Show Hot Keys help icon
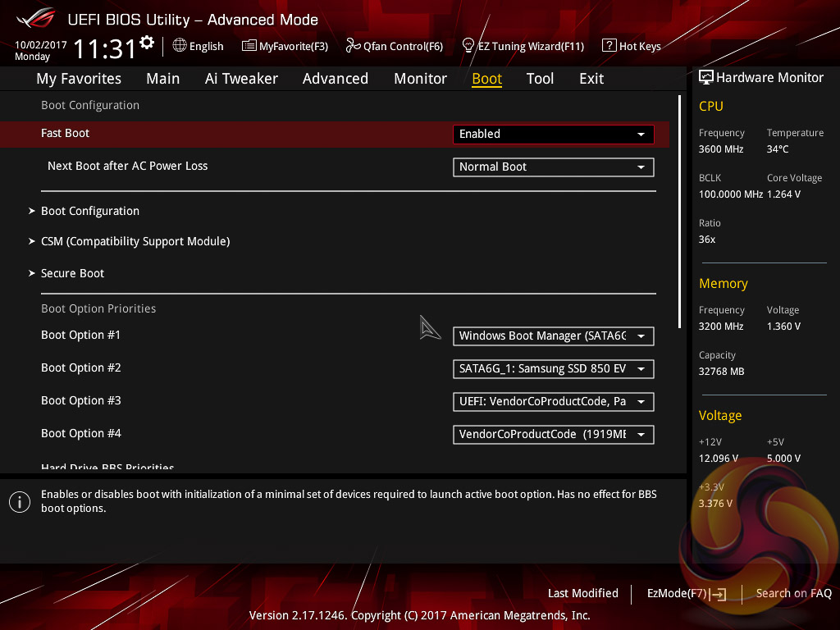 [609, 46]
